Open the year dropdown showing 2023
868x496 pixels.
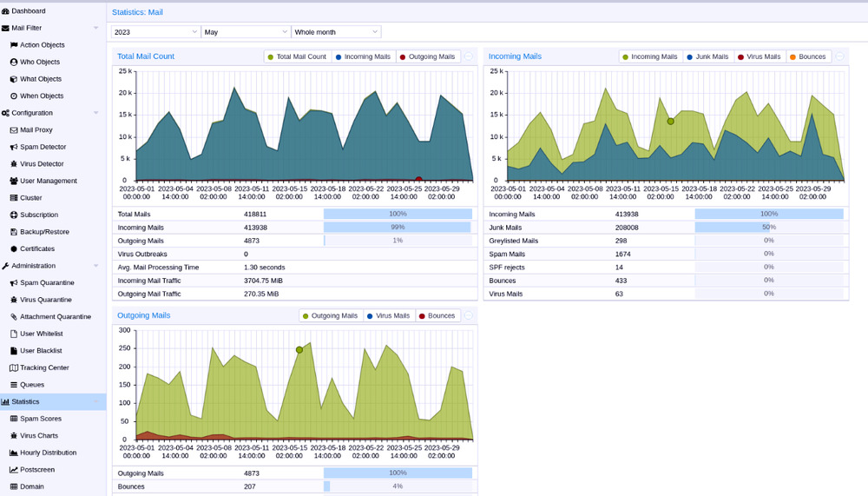click(155, 32)
